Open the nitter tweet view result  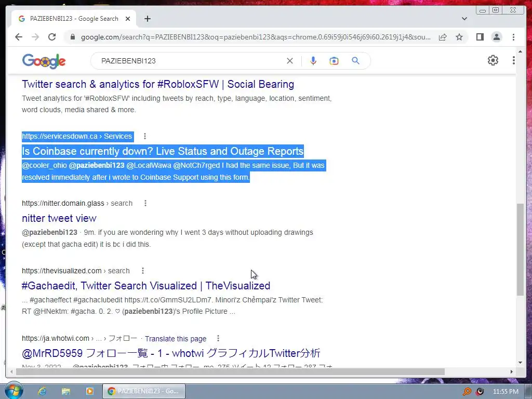tap(59, 218)
